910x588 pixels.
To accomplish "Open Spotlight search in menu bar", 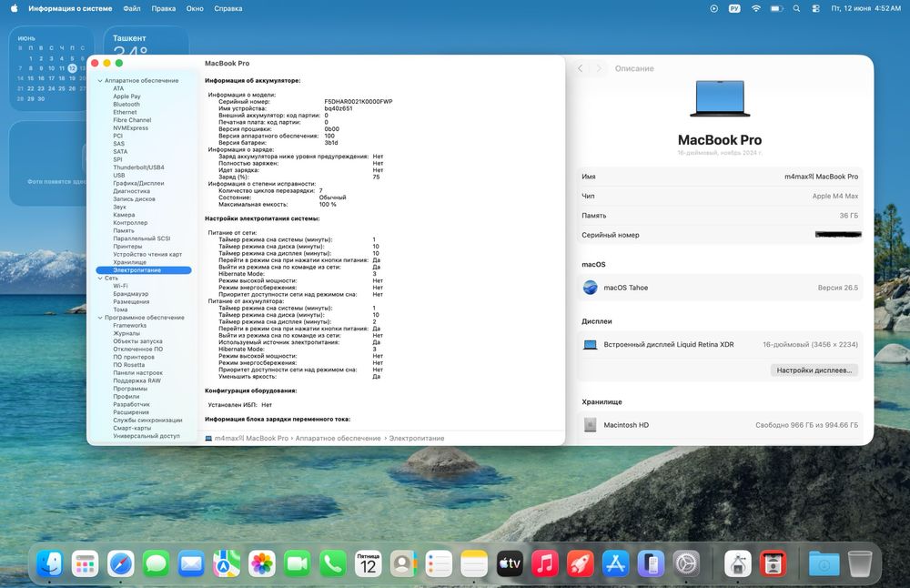I will [796, 9].
